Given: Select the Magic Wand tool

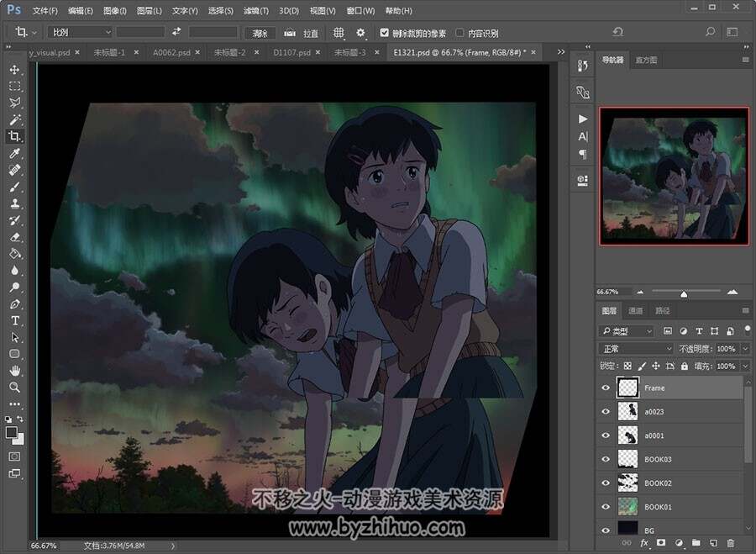Looking at the screenshot, I should [x=14, y=119].
